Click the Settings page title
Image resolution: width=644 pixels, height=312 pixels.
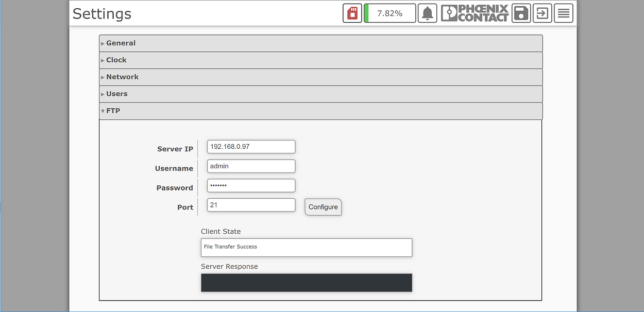(102, 14)
